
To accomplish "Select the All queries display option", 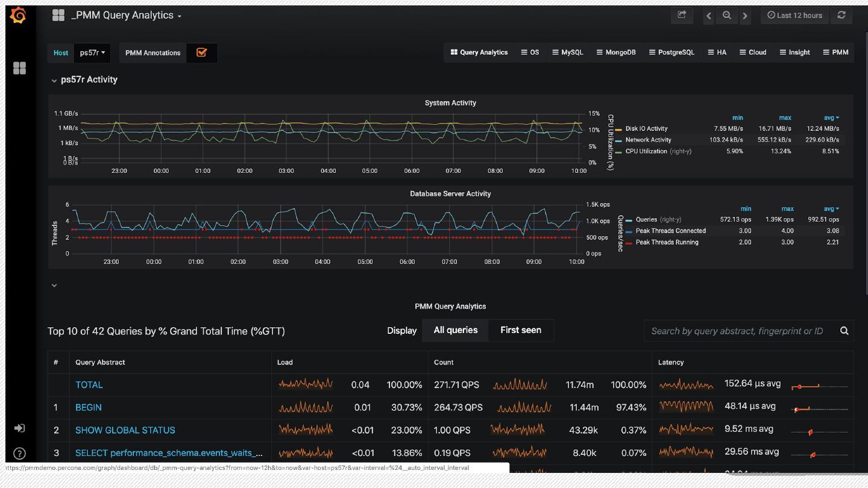I will click(x=455, y=330).
